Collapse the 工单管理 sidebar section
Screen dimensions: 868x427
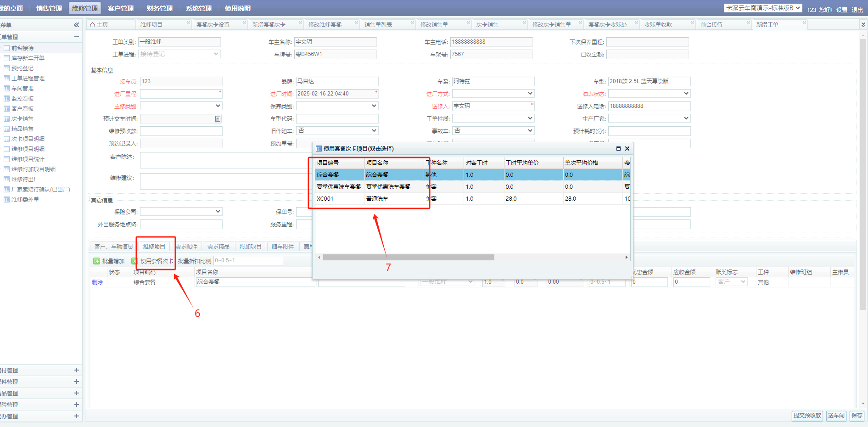click(x=76, y=37)
